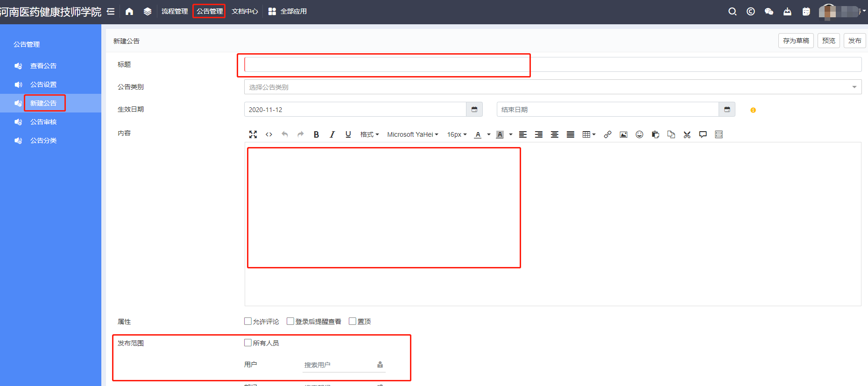The image size is (868, 386).
Task: Undo last edit in editor
Action: point(285,134)
